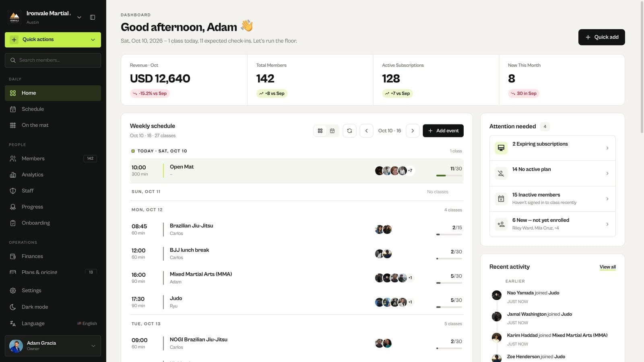Screen dimensions: 644x362
Task: Open the Ironvale Martial gym logo
Action: [14, 17]
